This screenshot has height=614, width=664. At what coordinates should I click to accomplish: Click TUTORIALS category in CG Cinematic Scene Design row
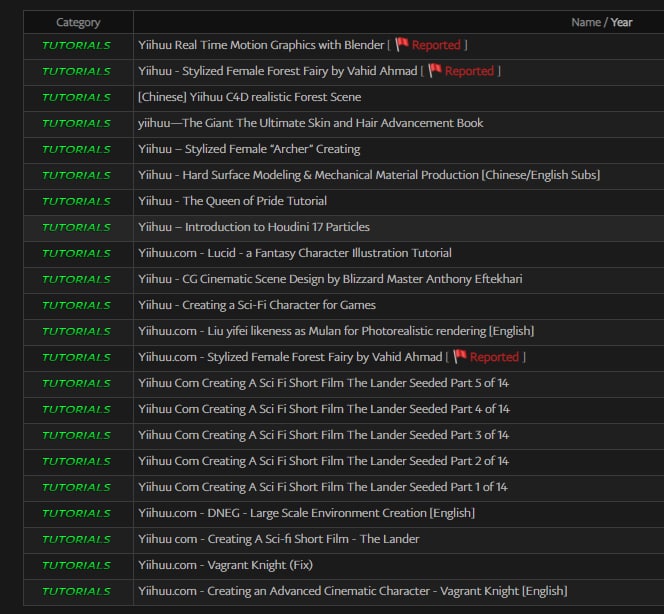77,279
